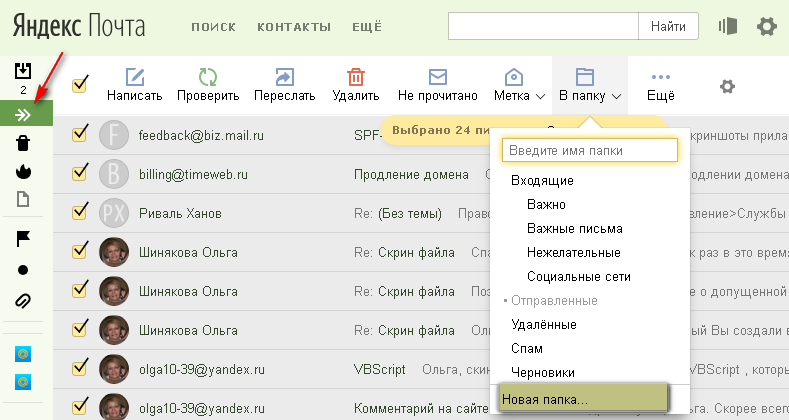
Task: Choose Социальные сети subfolder in dropdown
Action: [x=579, y=277]
